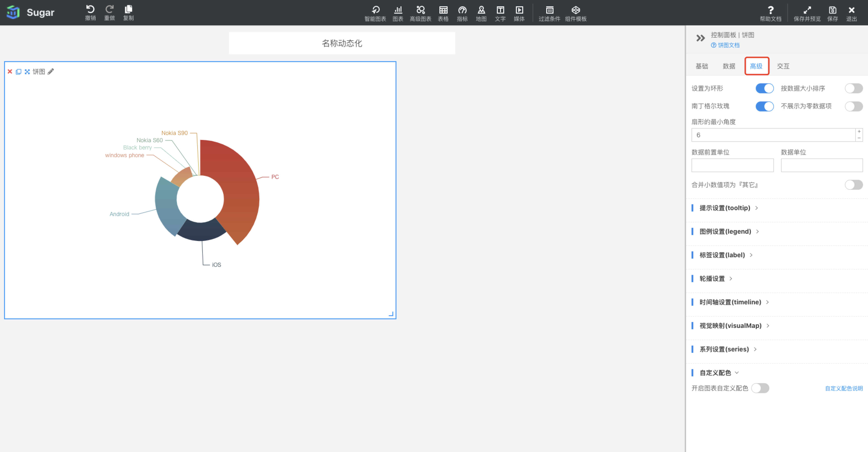The height and width of the screenshot is (452, 868).
Task: Undo the last action with 撤销
Action: tap(90, 13)
